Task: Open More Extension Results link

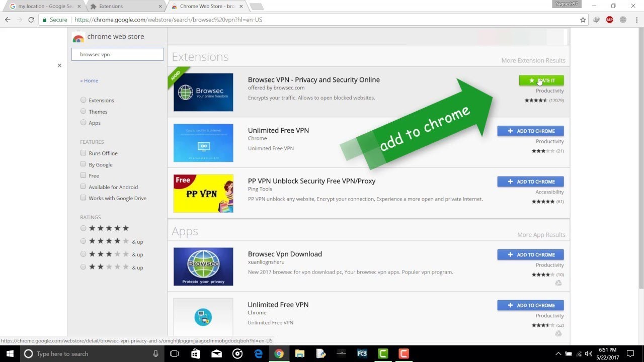Action: click(533, 60)
